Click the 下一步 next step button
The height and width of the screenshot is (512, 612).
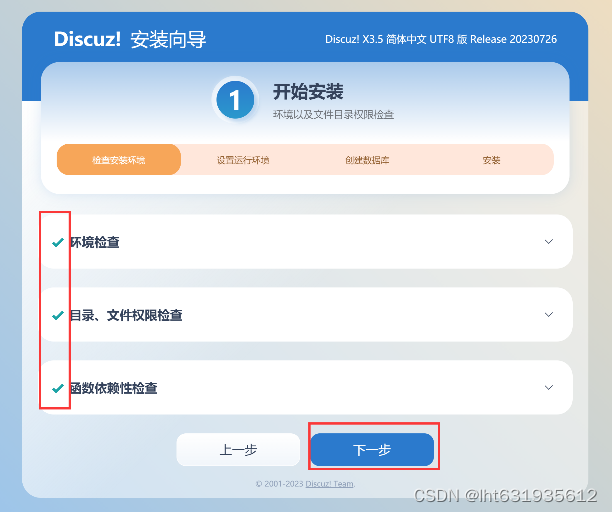point(372,450)
